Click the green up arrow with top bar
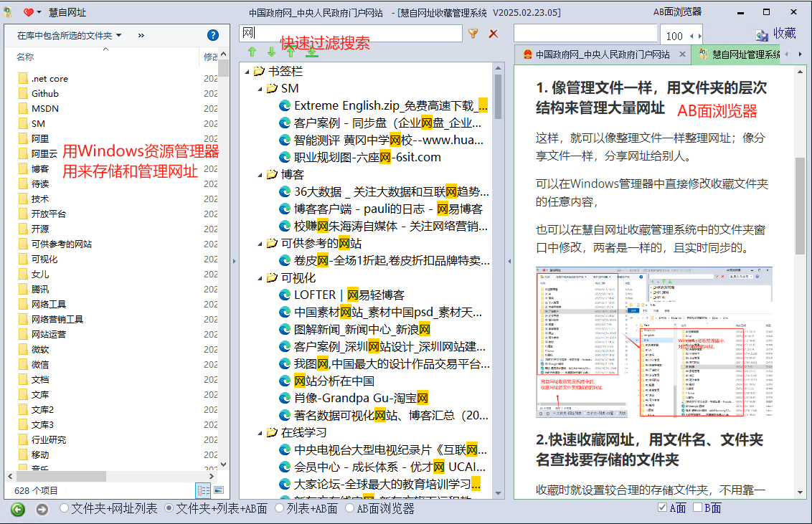The height and width of the screenshot is (524, 812). (291, 52)
